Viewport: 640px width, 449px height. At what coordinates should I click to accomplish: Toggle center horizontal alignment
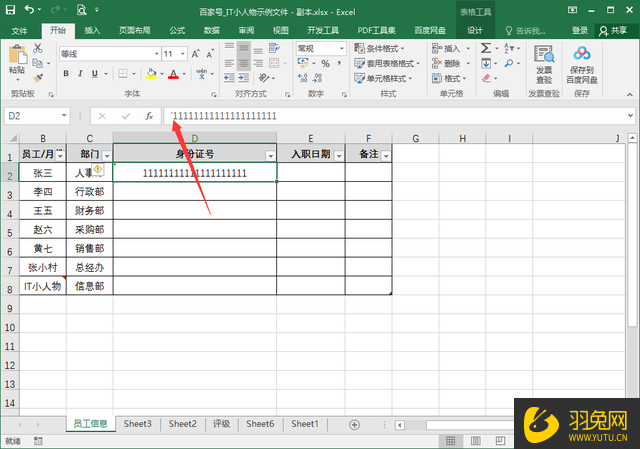[244, 63]
